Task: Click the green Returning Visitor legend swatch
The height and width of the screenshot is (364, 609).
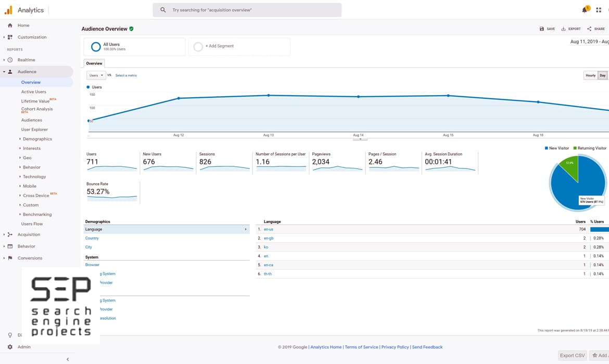Action: 575,148
